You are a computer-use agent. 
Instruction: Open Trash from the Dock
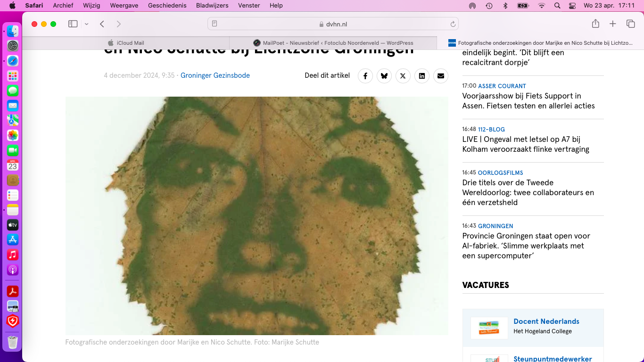[x=13, y=343]
